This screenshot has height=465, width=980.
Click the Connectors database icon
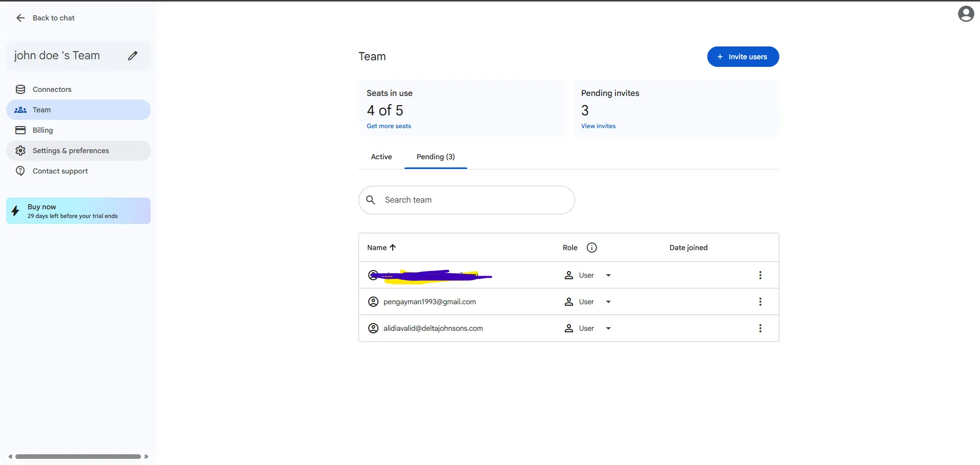pyautogui.click(x=20, y=89)
